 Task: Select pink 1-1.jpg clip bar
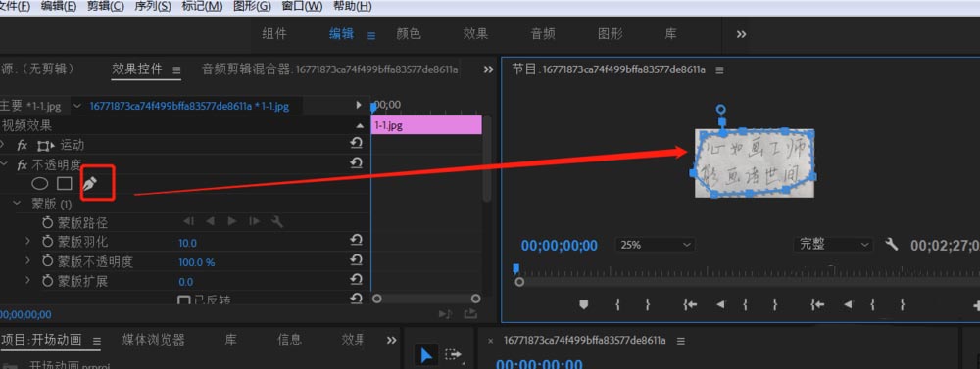426,125
